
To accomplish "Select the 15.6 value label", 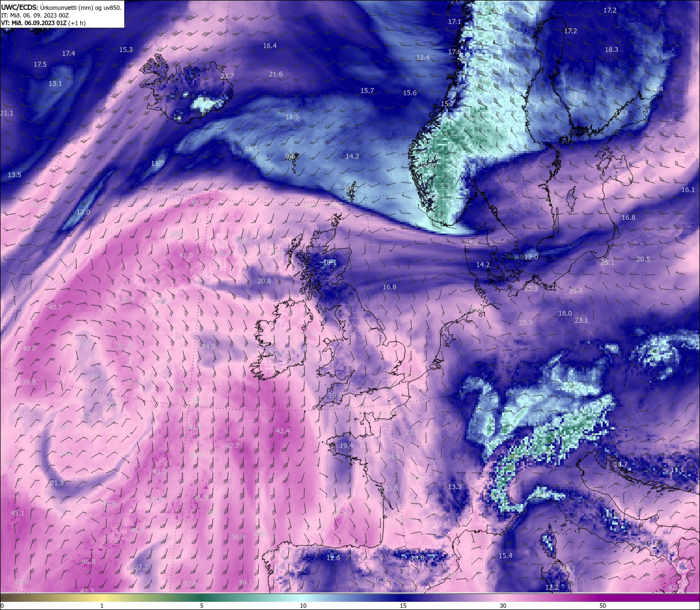I will (x=410, y=93).
